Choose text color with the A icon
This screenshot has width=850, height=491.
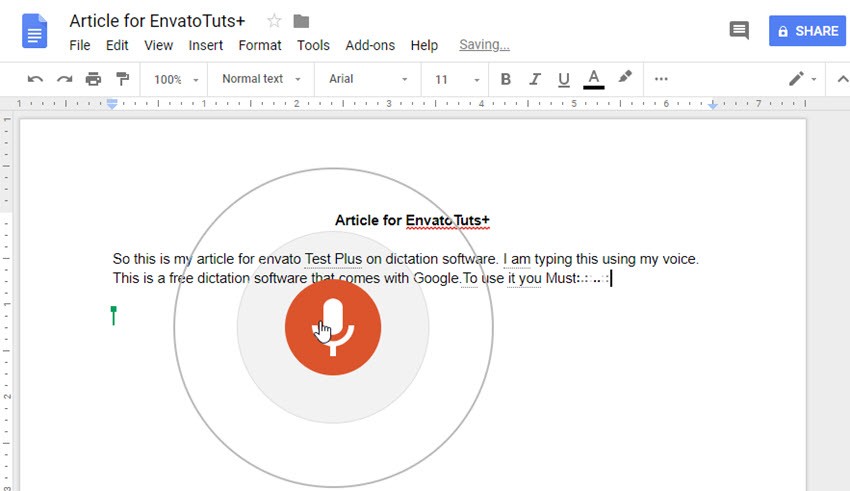click(x=593, y=79)
